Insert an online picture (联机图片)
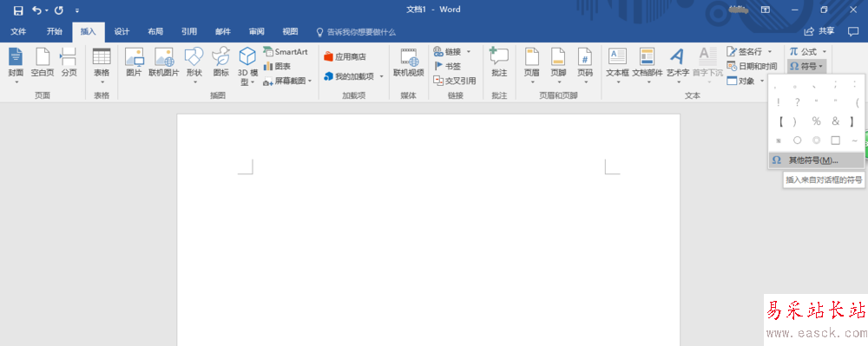The width and height of the screenshot is (868, 346). 164,62
